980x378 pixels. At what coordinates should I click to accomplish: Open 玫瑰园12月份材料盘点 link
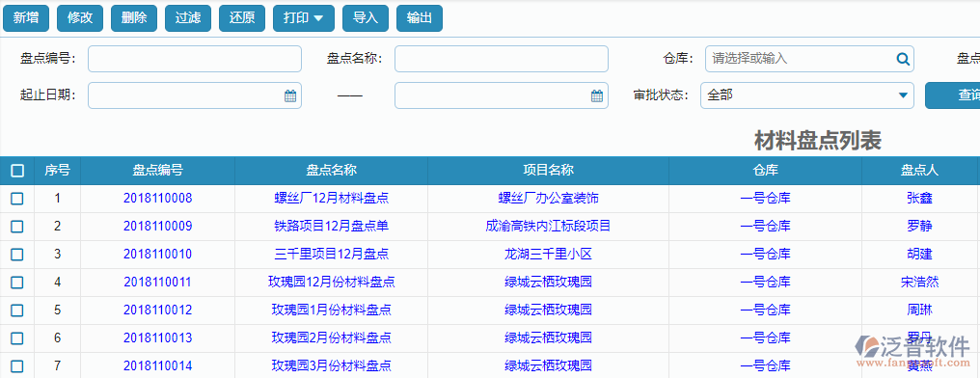(x=331, y=283)
